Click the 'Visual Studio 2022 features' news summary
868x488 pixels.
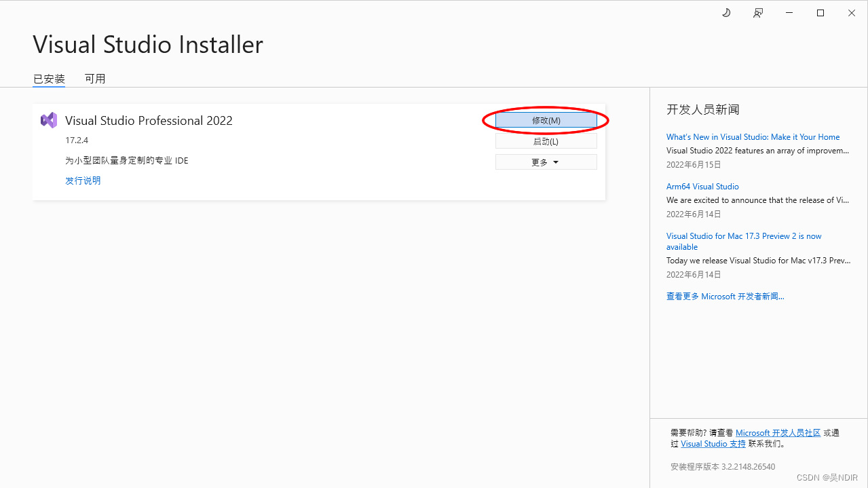tap(758, 151)
